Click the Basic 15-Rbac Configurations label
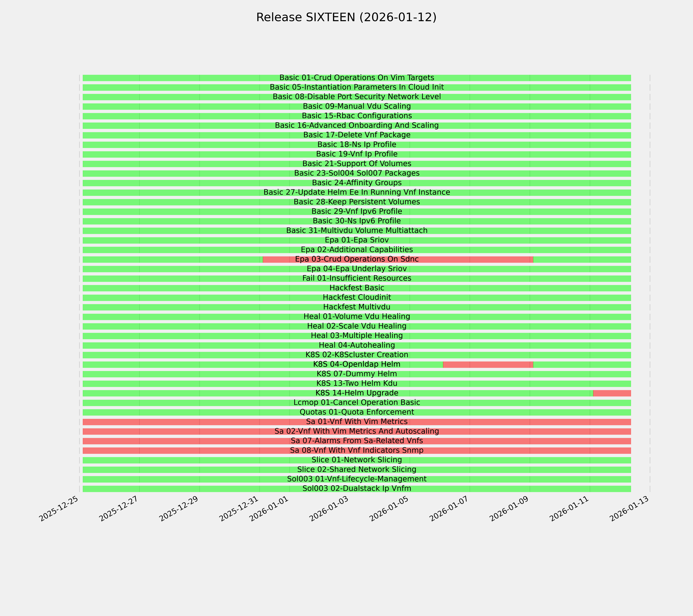Screen dimensions: 693x616 [x=357, y=116]
